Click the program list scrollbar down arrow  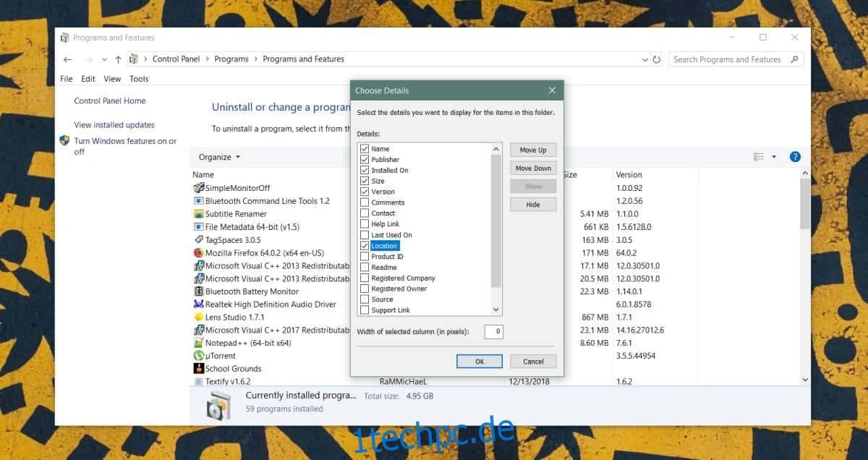pyautogui.click(x=805, y=380)
